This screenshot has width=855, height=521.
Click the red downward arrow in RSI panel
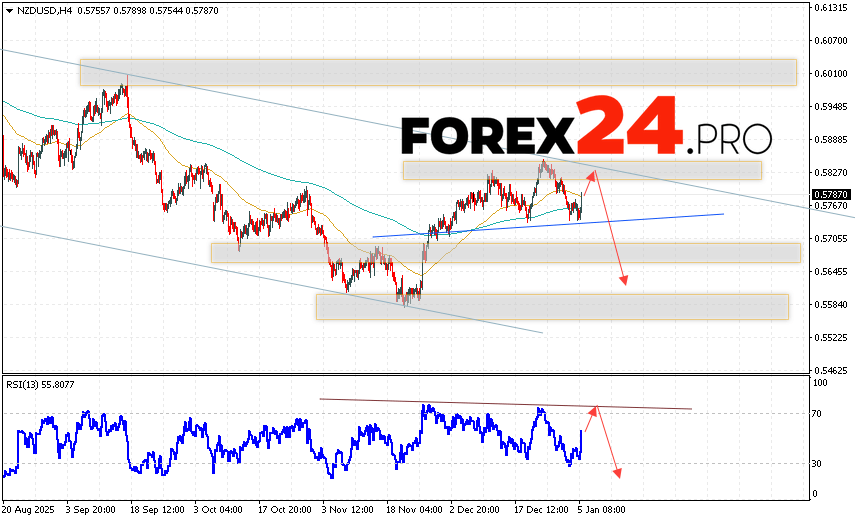coord(607,442)
